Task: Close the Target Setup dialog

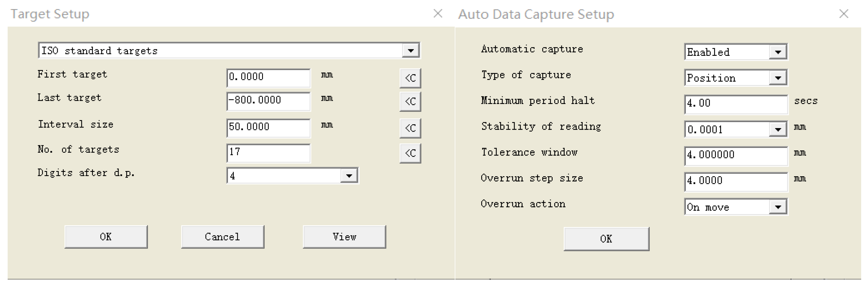Action: click(x=438, y=14)
